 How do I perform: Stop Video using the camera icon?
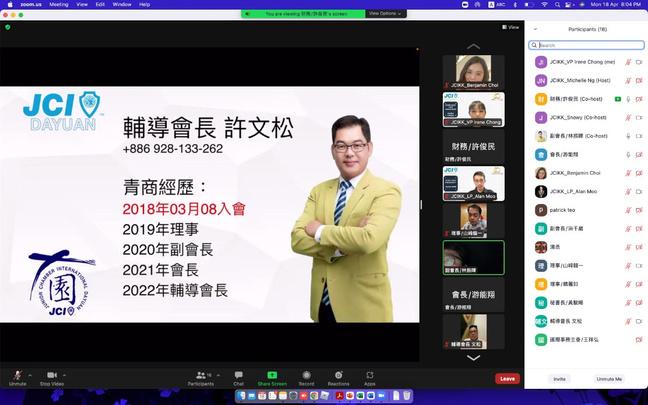tap(52, 375)
